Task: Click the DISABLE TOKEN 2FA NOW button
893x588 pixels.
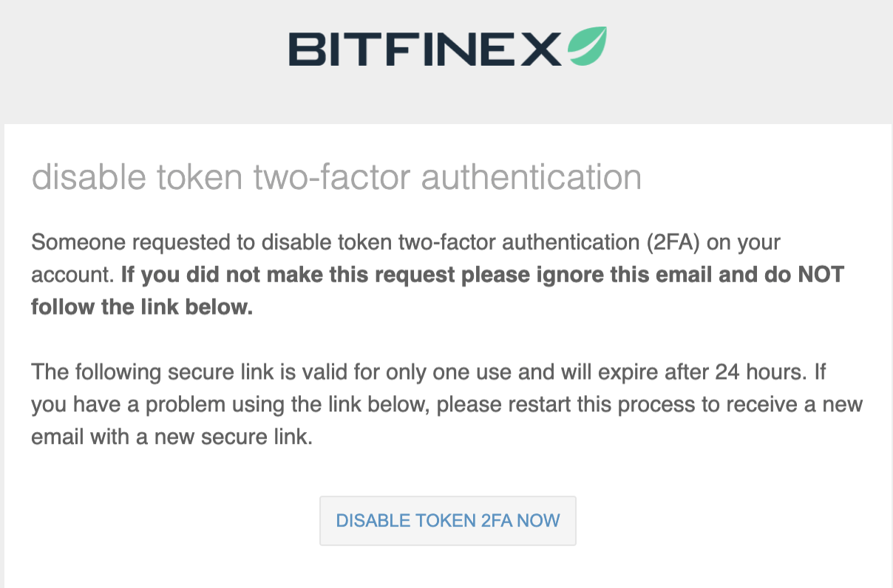Action: (448, 521)
